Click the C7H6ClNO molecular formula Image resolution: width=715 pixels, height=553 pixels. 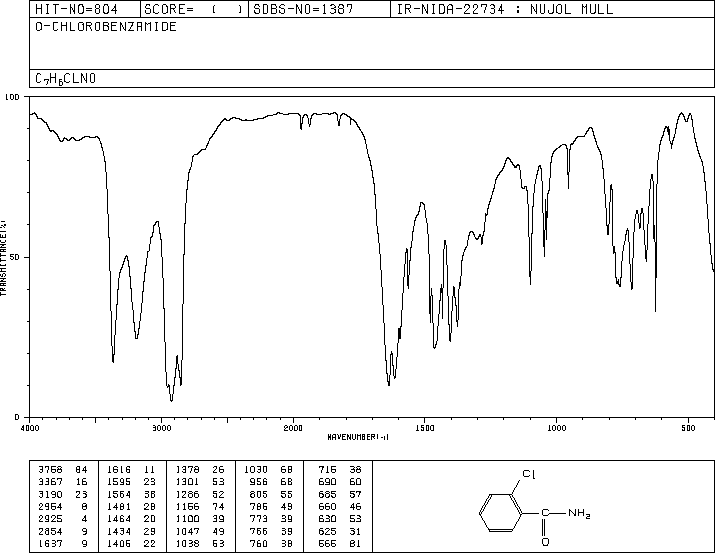[66, 79]
